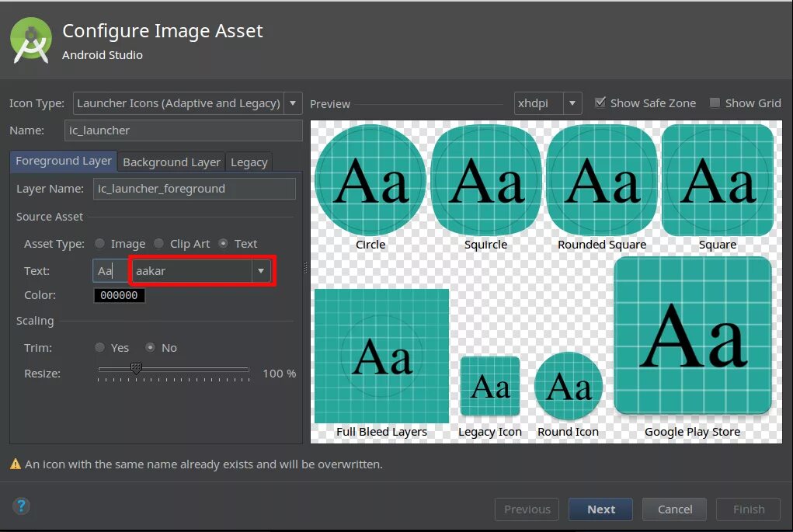Choose Image asset type radio button
Screen dimensions: 793x532
tap(99, 244)
